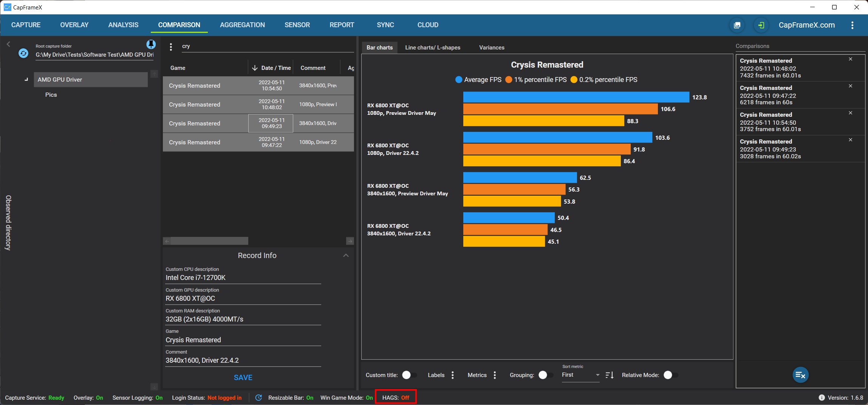This screenshot has height=405, width=868.
Task: Edit the Custom CPU description field
Action: (243, 278)
